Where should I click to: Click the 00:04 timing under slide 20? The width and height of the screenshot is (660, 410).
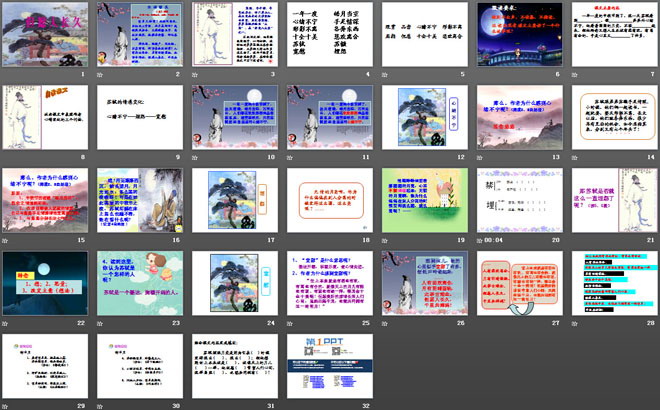coord(493,240)
